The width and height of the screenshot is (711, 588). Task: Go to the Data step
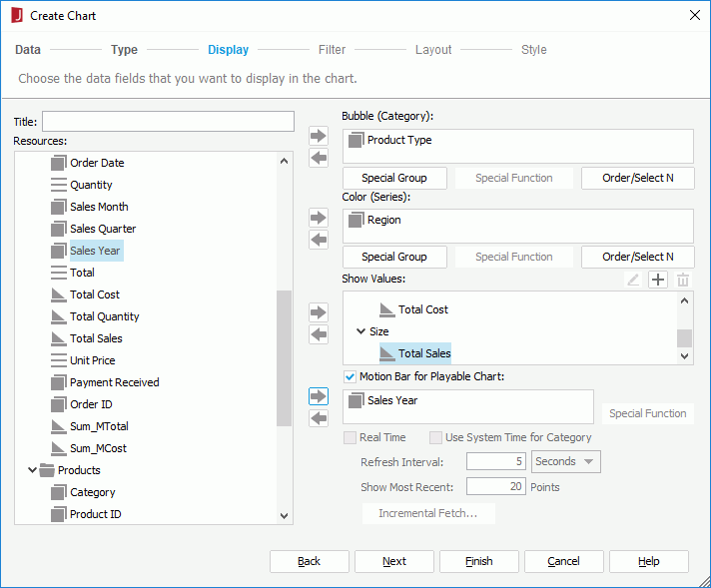(x=28, y=49)
